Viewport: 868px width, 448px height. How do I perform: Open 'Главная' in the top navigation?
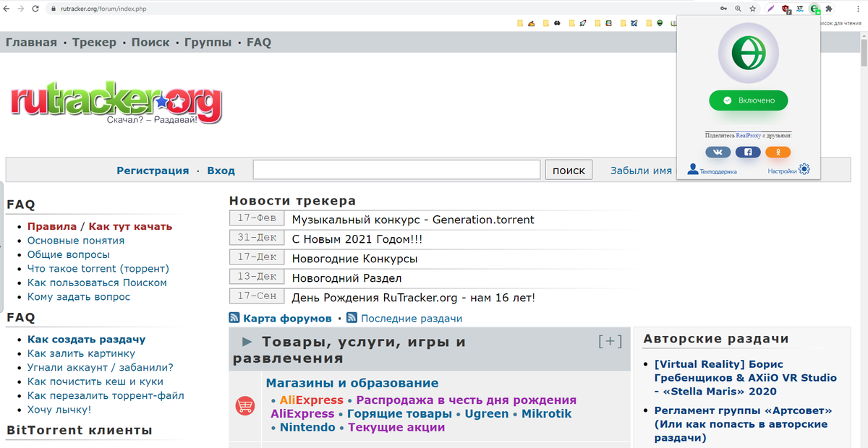pyautogui.click(x=31, y=43)
